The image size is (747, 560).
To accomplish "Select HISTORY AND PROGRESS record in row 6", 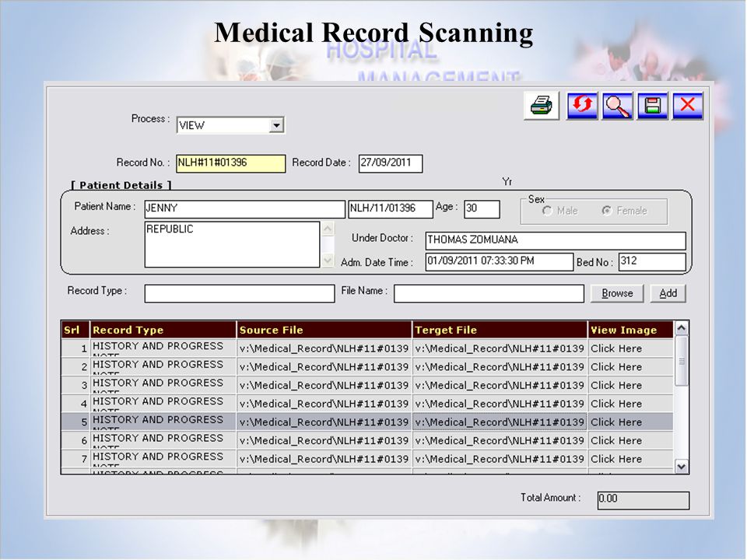I will tap(163, 440).
